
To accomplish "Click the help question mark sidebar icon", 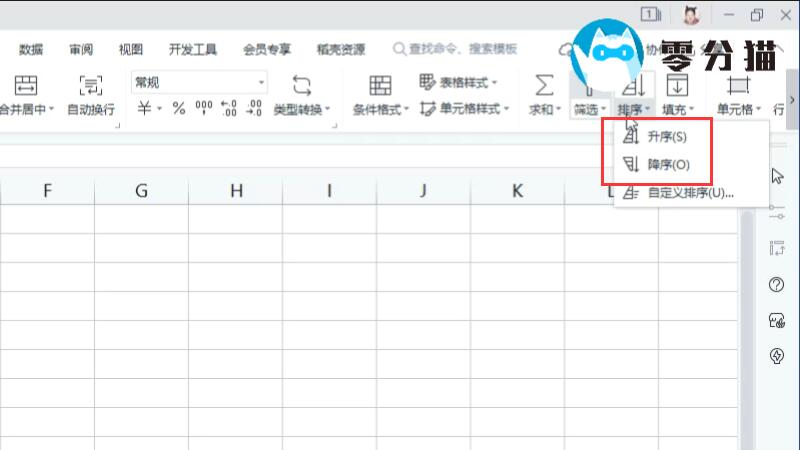I will point(776,285).
